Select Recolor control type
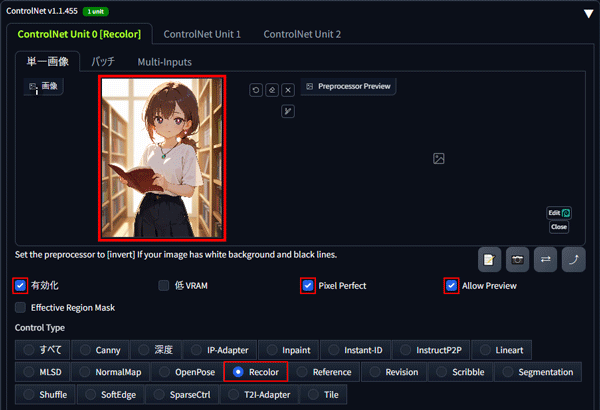 (x=256, y=372)
